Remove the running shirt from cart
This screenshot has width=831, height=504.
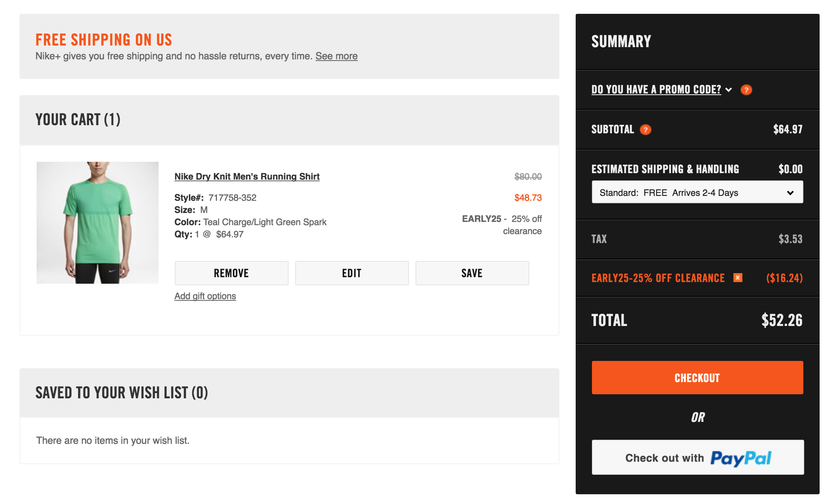(x=231, y=273)
